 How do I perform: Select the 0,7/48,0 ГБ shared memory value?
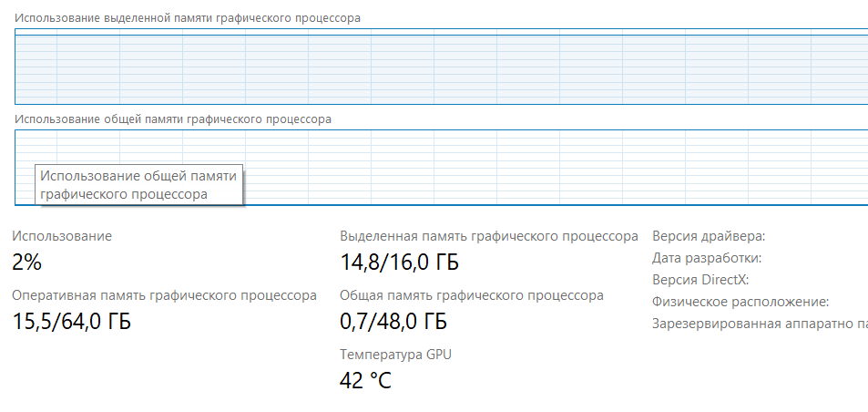pos(393,321)
